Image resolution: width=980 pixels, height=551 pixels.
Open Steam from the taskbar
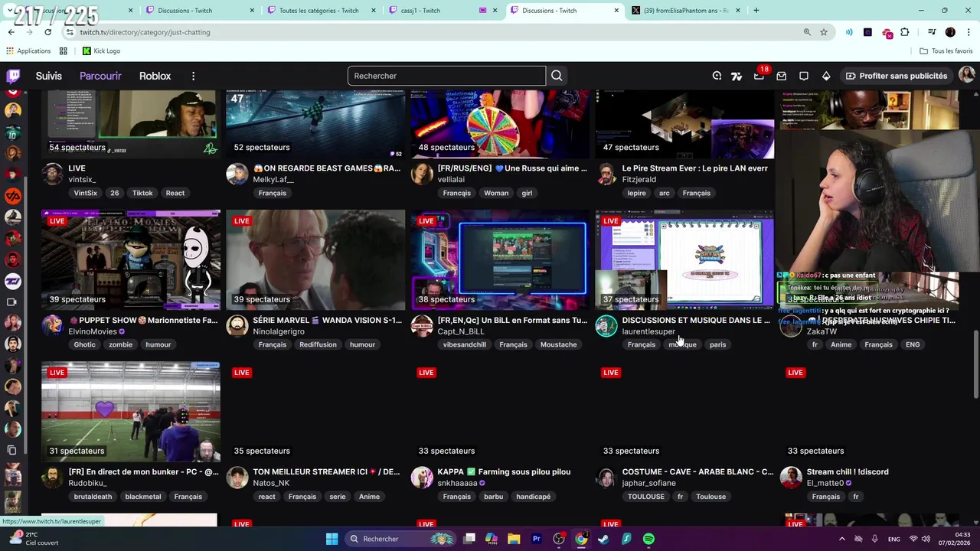(603, 539)
